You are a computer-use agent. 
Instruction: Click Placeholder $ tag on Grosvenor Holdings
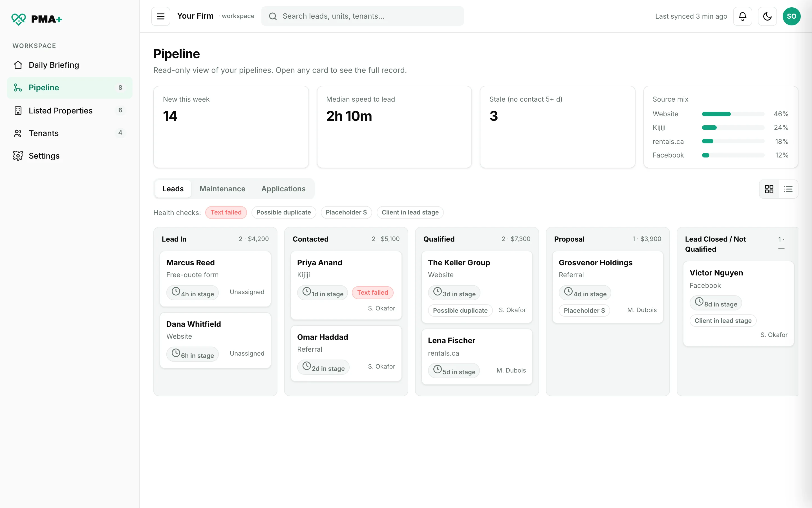tap(584, 310)
